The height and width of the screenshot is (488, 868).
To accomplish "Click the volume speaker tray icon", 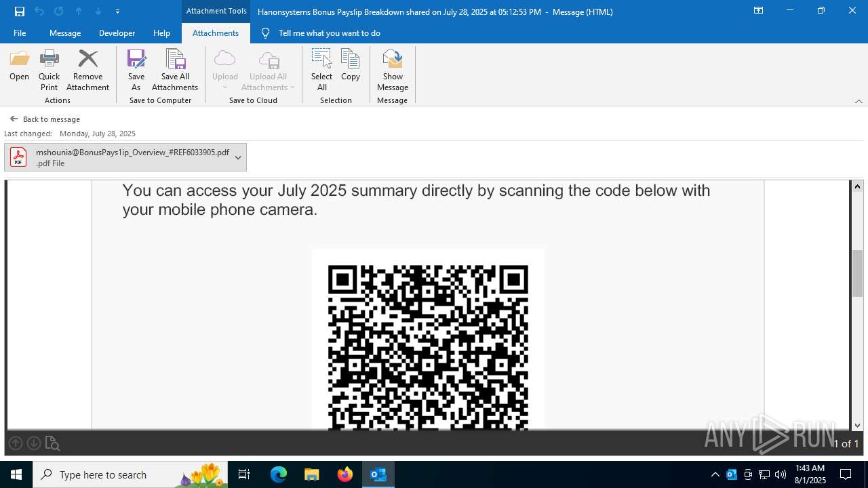I will (781, 474).
